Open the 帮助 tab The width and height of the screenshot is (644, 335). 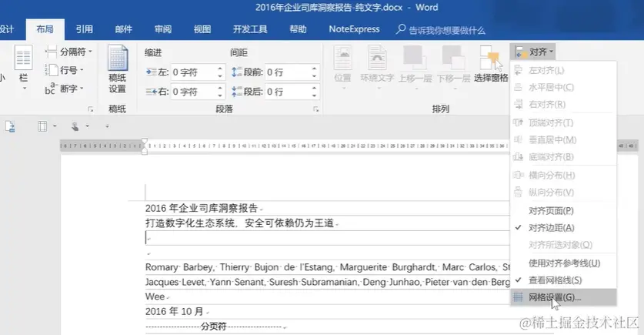coord(298,29)
